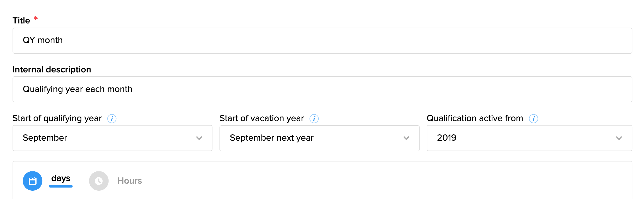Click chevron arrow in the September dropdown
644x199 pixels.
[199, 138]
